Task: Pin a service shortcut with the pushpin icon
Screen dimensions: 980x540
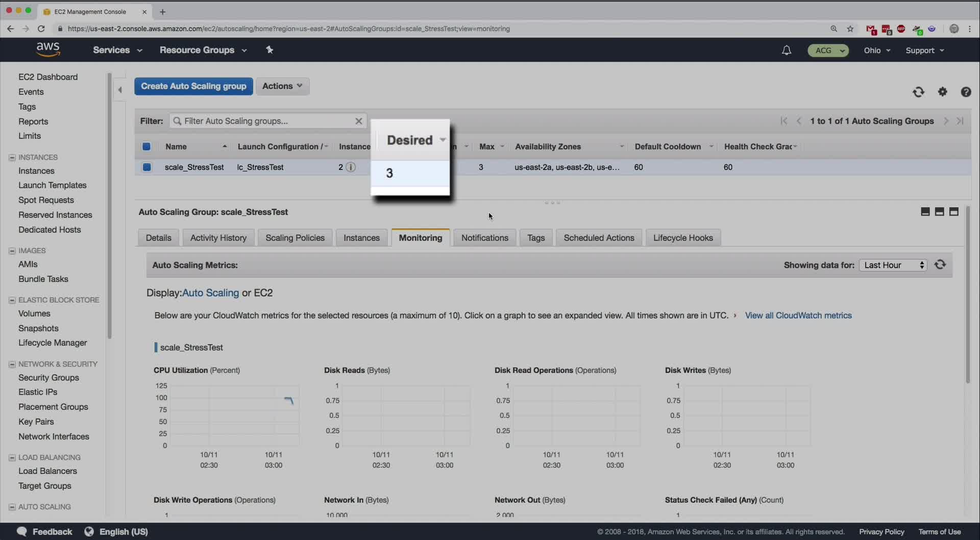Action: (269, 50)
